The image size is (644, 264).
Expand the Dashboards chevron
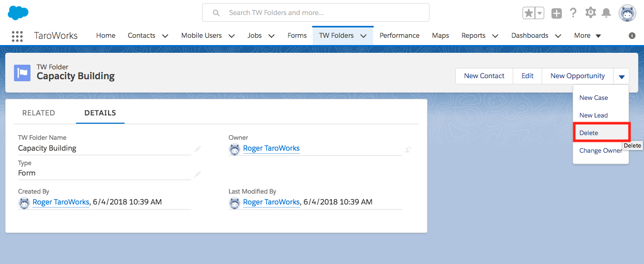pos(558,36)
